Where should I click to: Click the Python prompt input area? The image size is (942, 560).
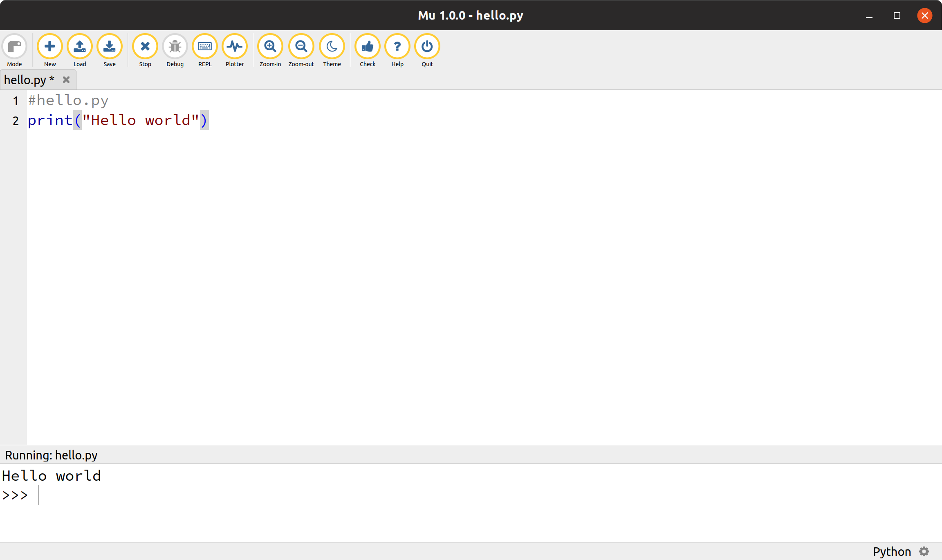coord(471,495)
